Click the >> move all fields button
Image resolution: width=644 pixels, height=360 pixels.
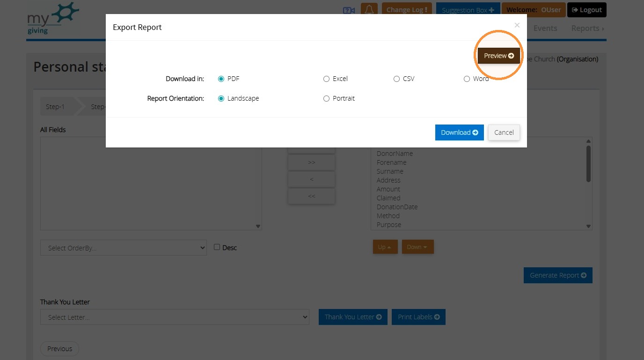coord(312,162)
